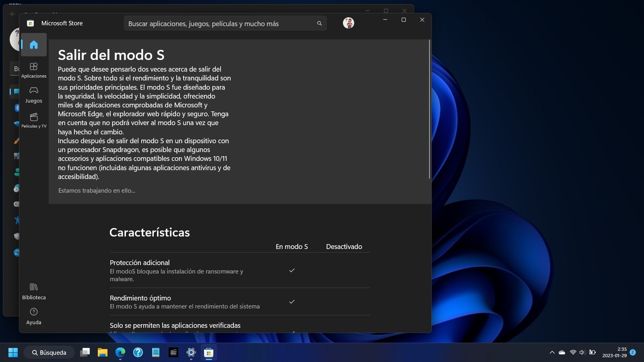Viewport: 644px width, 362px height.
Task: Open Task View from the taskbar
Action: pyautogui.click(x=85, y=352)
